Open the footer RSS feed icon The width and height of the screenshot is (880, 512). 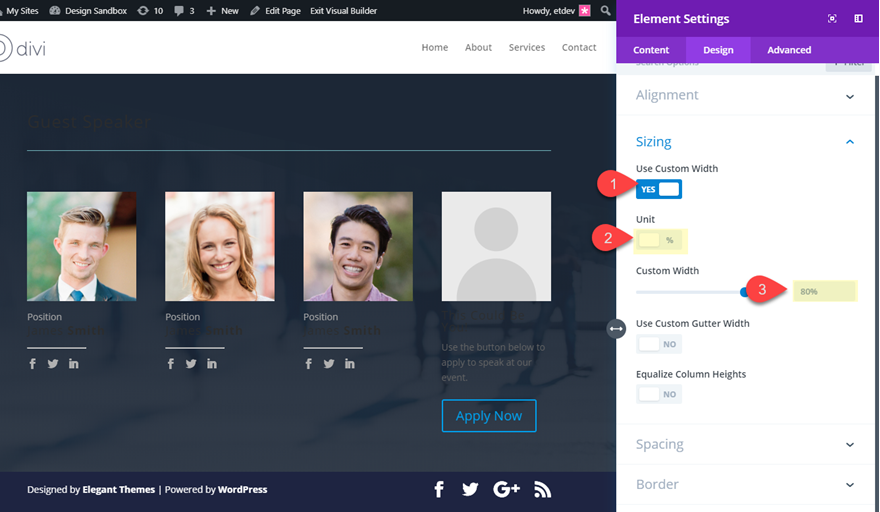(x=542, y=490)
